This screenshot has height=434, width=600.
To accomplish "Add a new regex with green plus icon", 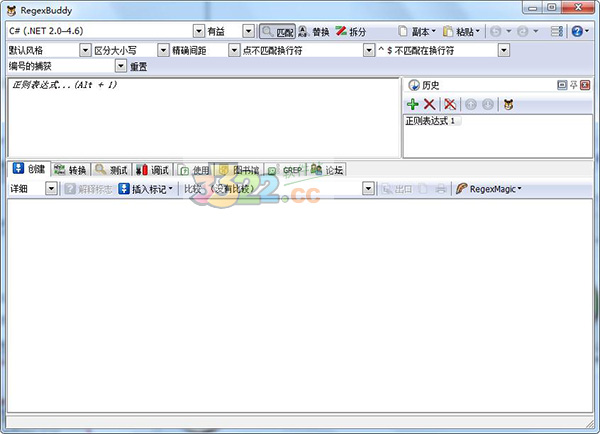I will 412,104.
